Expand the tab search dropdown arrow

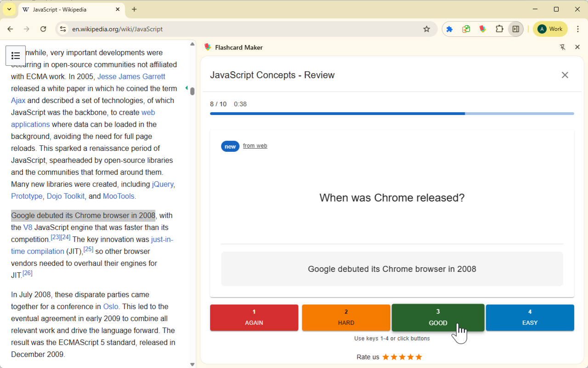point(9,9)
